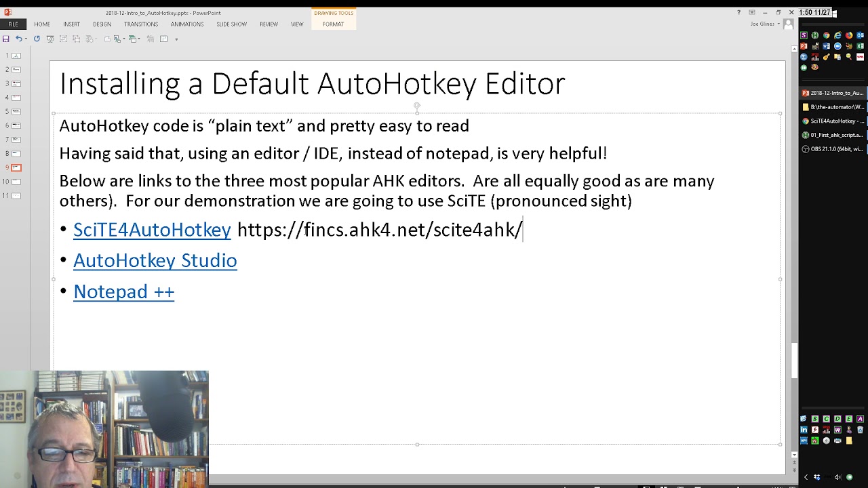Launch Excel from quick launch icons
868x488 pixels.
tap(860, 46)
